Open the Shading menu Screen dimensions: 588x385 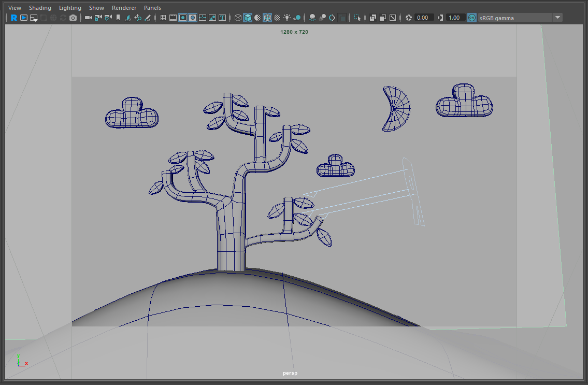(40, 8)
